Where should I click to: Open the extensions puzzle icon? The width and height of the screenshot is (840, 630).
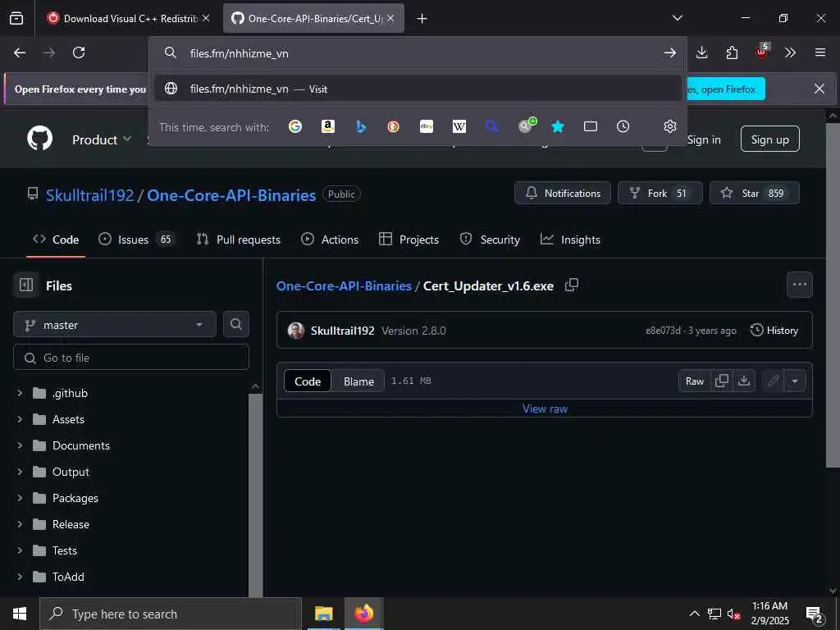732,52
